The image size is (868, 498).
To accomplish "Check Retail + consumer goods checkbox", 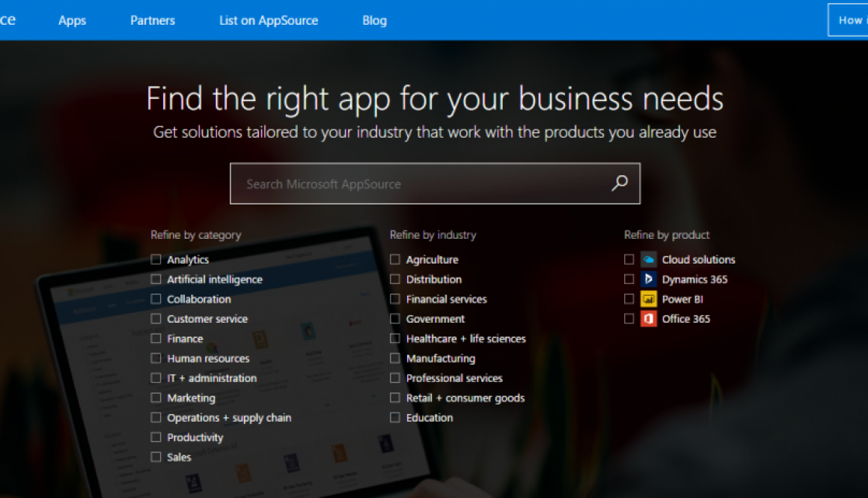I will [x=394, y=398].
